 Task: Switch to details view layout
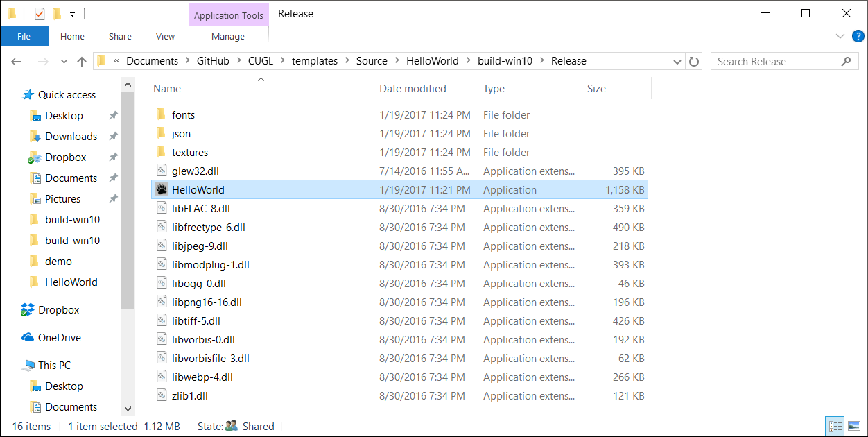[835, 426]
